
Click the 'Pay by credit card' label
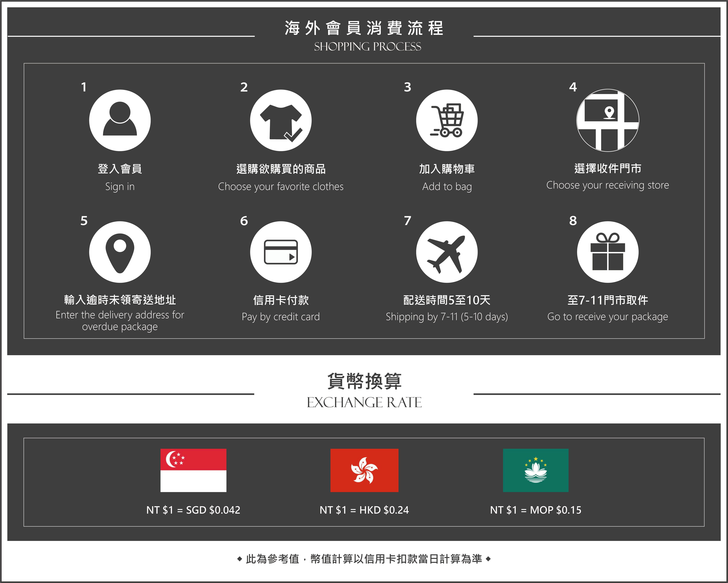[281, 317]
